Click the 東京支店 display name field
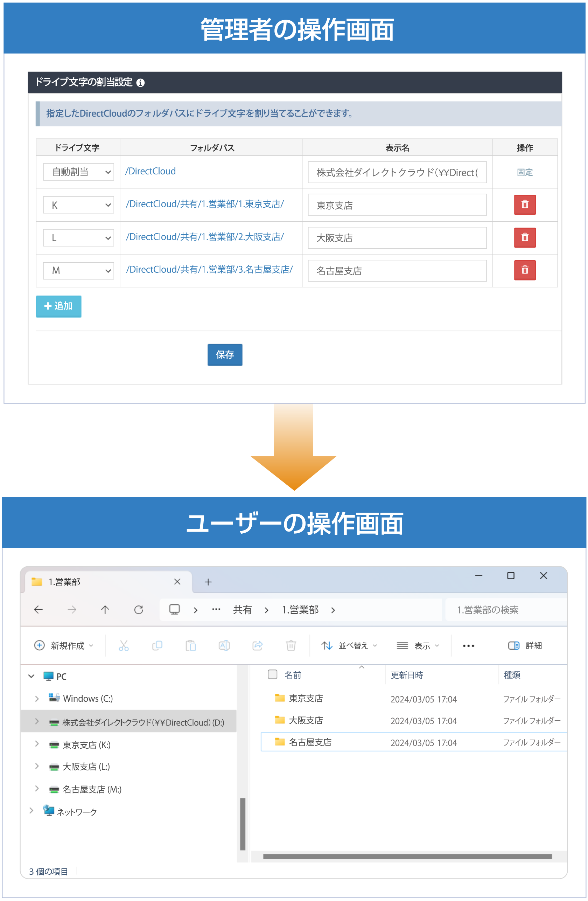Screen dimensions: 588x901 397,205
